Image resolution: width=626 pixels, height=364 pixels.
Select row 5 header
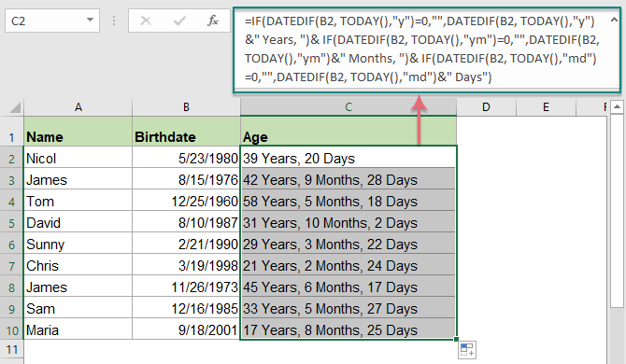[x=11, y=223]
